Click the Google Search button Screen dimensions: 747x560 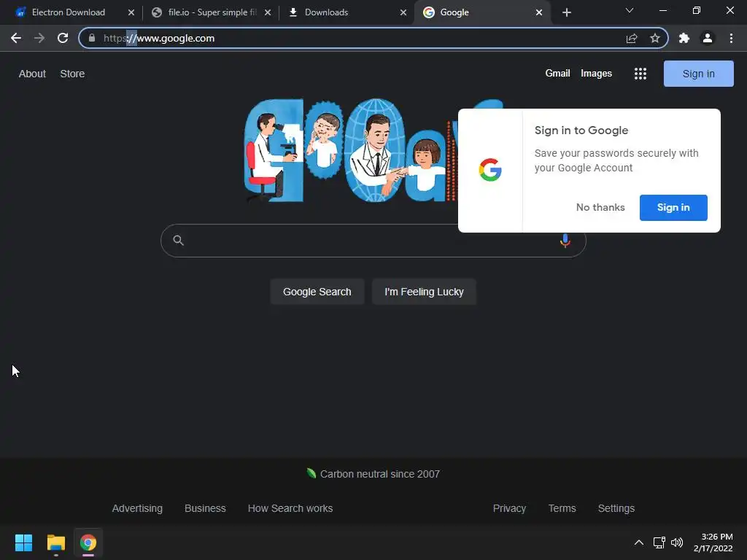point(317,292)
